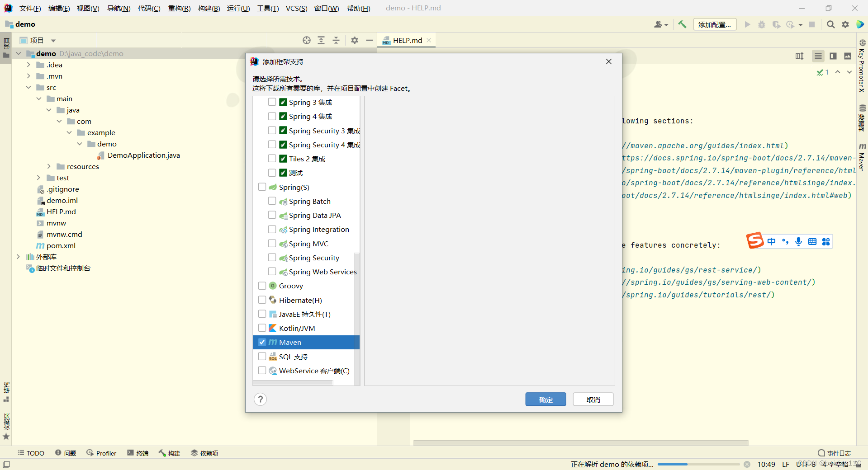
Task: Click Sogou soft keyboard icon
Action: coord(812,241)
